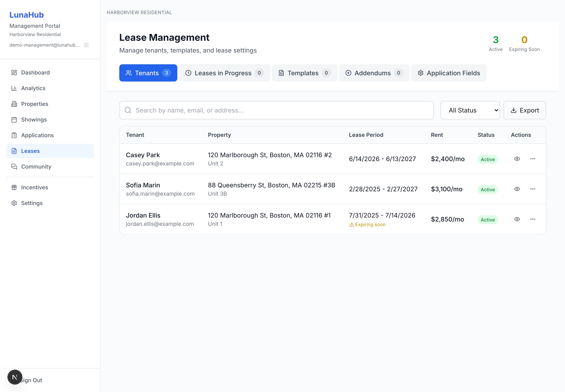
Task: Open Properties from the sidebar
Action: (x=50, y=104)
